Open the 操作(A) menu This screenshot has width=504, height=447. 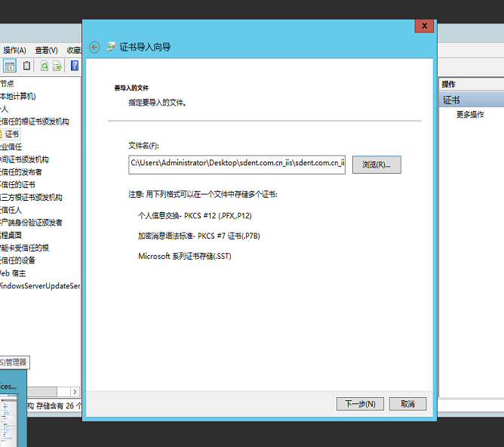[14, 50]
